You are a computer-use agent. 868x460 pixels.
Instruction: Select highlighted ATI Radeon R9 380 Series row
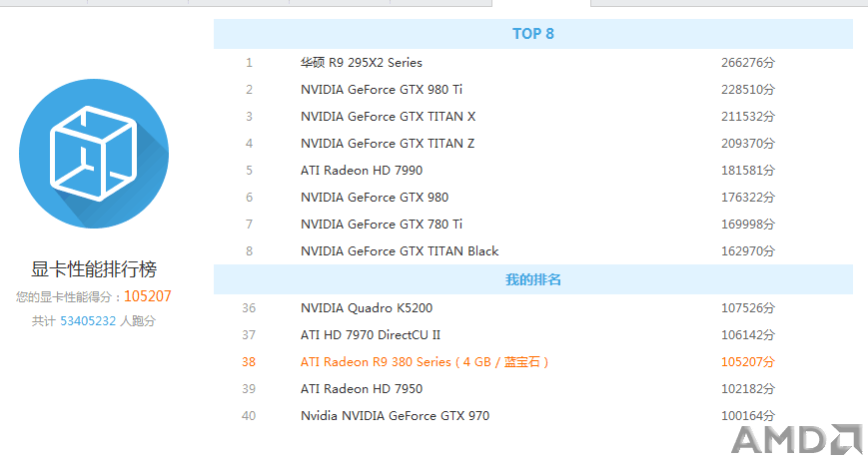(x=533, y=362)
